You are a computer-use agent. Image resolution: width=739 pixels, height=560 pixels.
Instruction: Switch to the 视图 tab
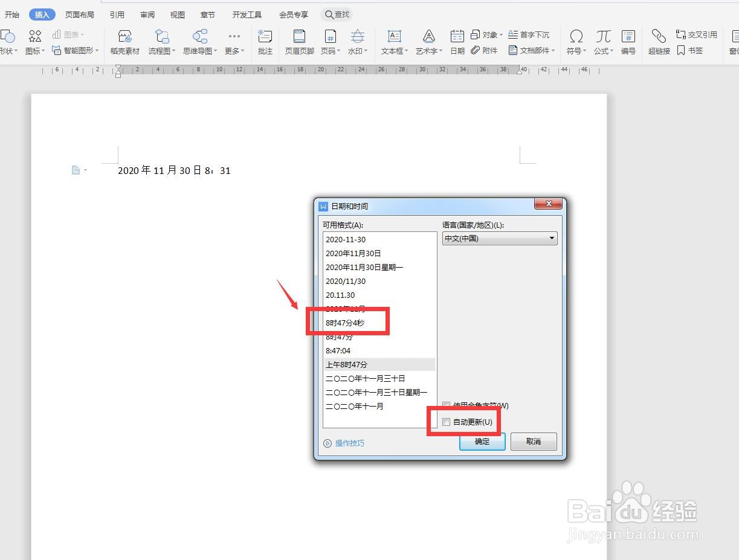tap(178, 14)
